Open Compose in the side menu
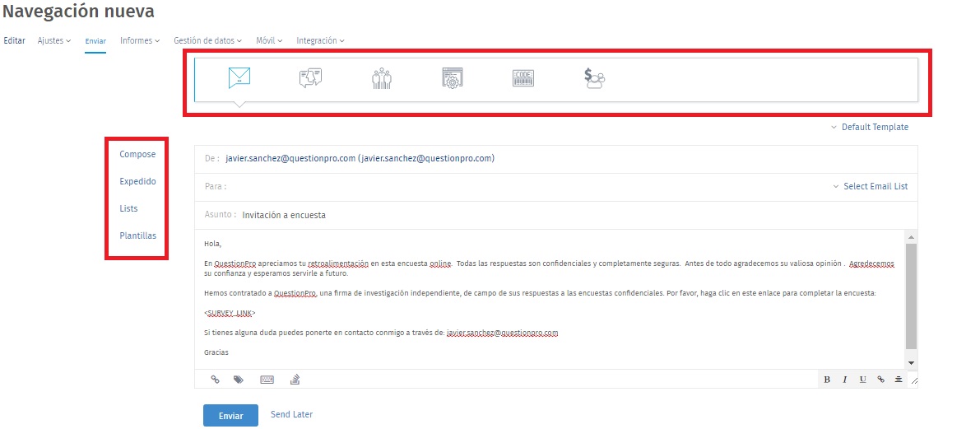The height and width of the screenshot is (429, 980). 137,154
